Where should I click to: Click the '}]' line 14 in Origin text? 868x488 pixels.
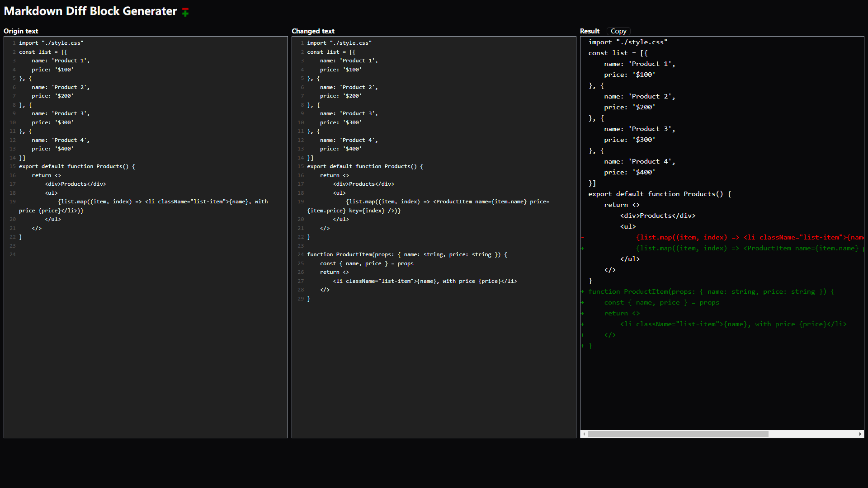[22, 158]
